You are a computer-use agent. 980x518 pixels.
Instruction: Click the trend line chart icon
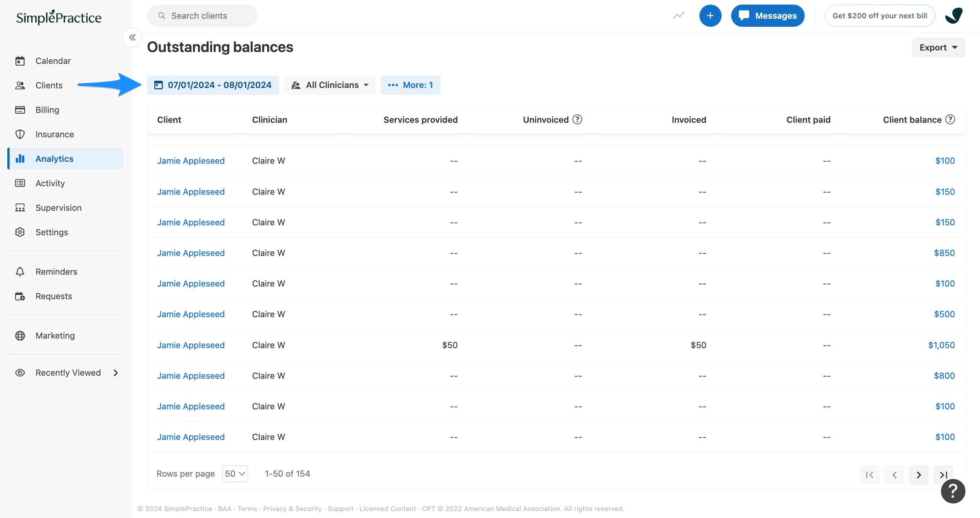point(679,16)
